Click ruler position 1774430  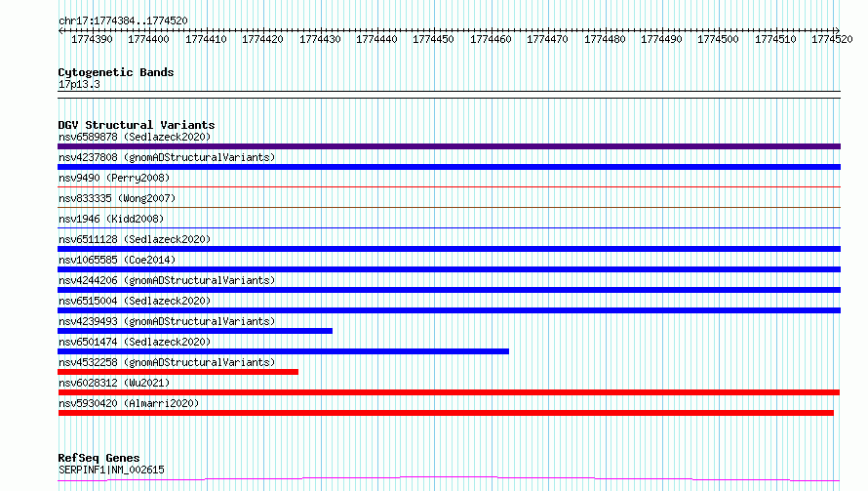(320, 39)
